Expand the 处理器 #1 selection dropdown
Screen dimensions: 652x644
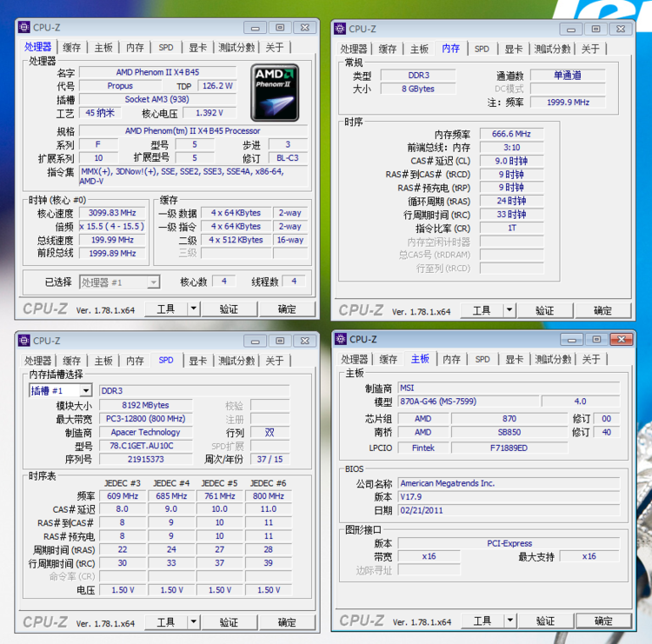[153, 282]
